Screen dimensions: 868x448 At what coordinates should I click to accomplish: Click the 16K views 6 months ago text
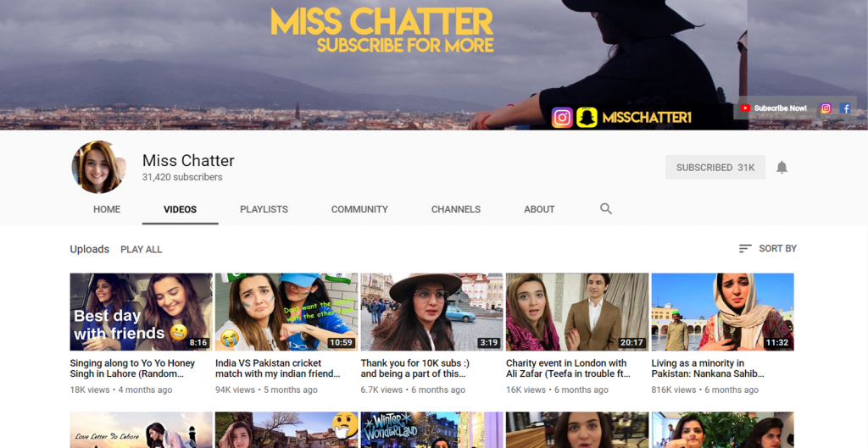pyautogui.click(x=557, y=390)
